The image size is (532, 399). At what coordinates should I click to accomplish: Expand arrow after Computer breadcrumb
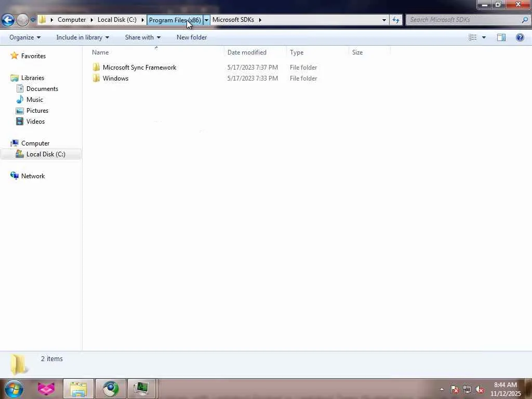coord(91,20)
